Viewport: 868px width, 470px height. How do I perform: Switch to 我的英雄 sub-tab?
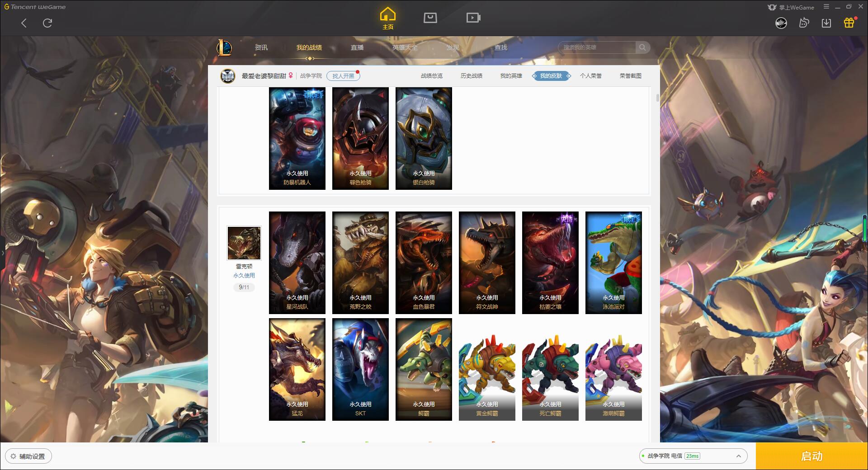[x=511, y=76]
